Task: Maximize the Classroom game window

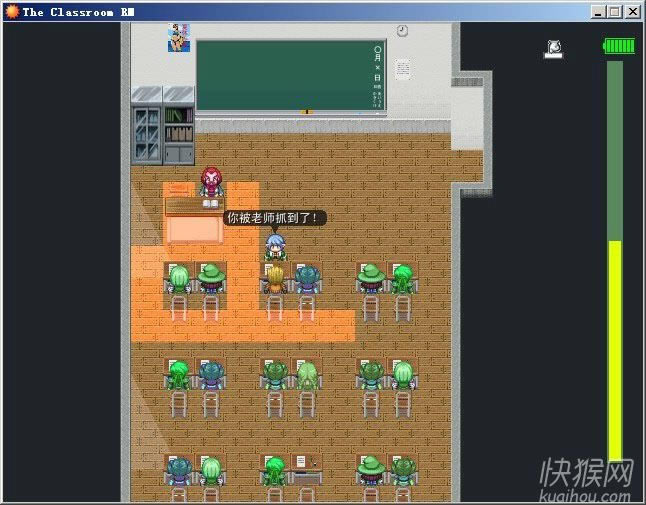Action: [615, 11]
